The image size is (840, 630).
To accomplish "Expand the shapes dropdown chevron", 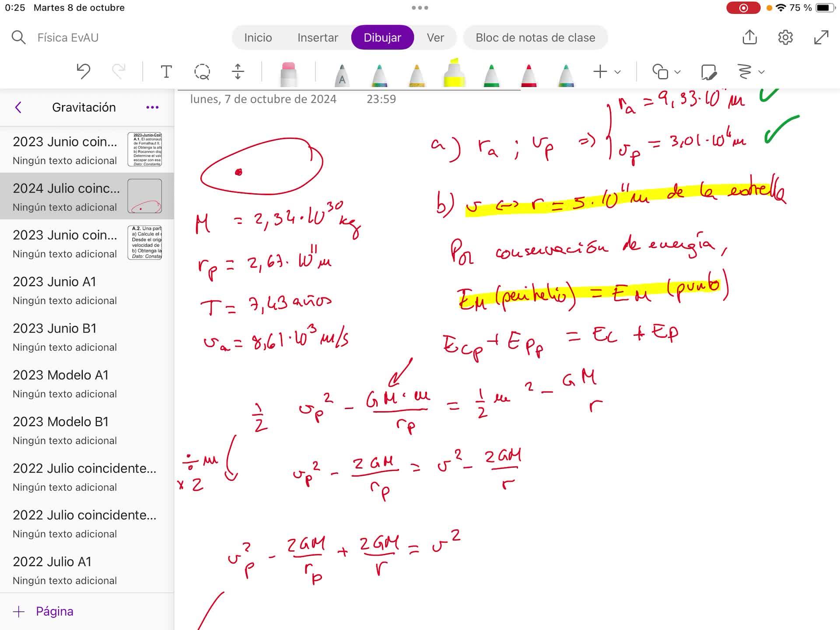I will click(678, 72).
